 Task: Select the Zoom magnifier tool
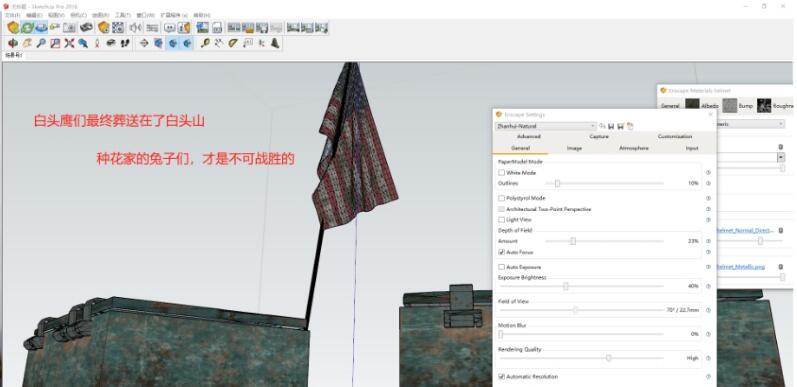pyautogui.click(x=41, y=43)
